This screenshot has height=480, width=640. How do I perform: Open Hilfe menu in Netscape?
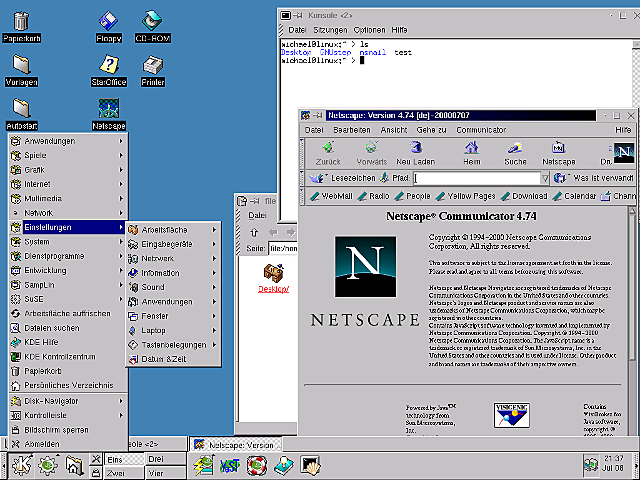(x=623, y=130)
